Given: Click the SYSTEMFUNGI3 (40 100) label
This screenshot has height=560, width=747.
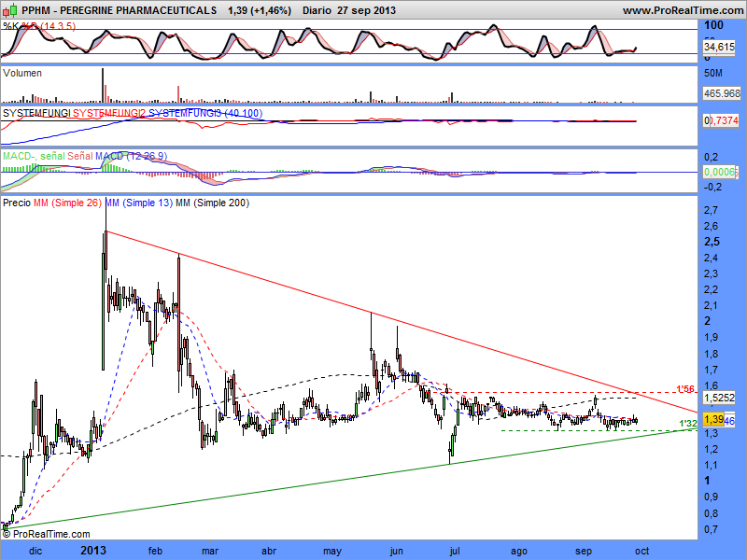Looking at the screenshot, I should coord(205,113).
